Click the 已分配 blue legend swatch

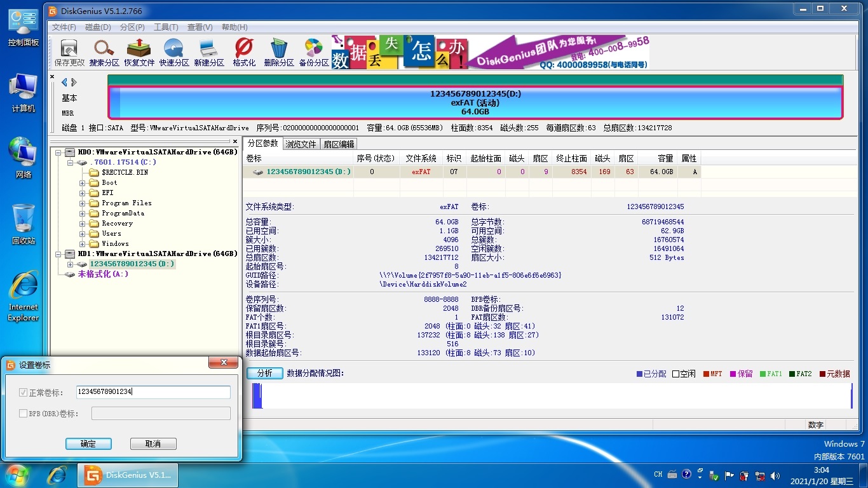click(x=640, y=374)
